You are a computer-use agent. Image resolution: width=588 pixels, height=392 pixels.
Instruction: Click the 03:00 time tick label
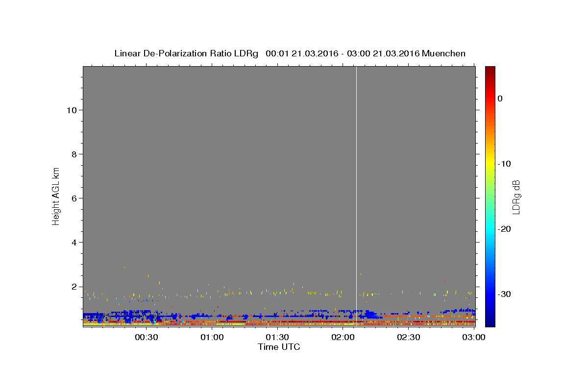click(x=474, y=337)
